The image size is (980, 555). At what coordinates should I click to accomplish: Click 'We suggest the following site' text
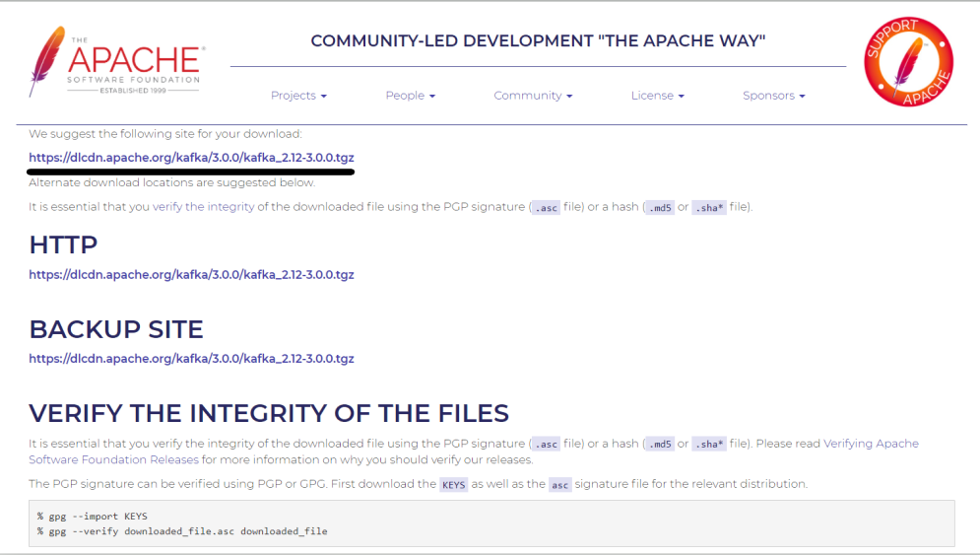[165, 134]
